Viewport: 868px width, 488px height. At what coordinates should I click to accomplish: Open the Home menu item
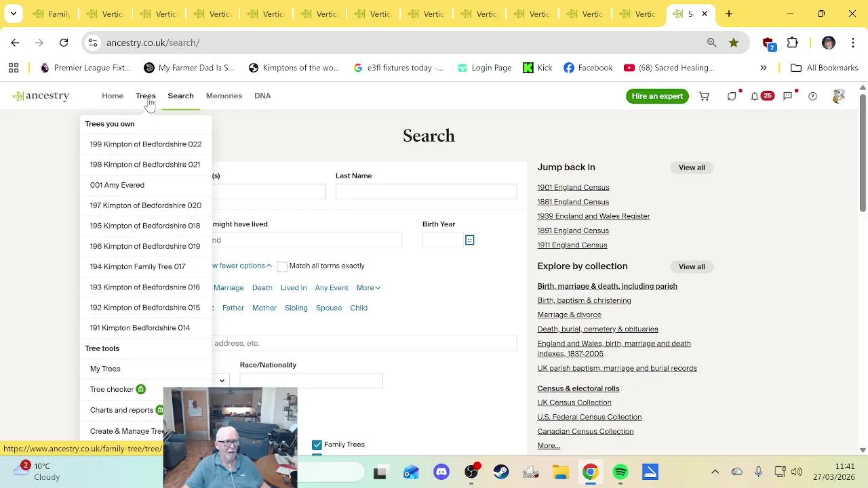(113, 96)
